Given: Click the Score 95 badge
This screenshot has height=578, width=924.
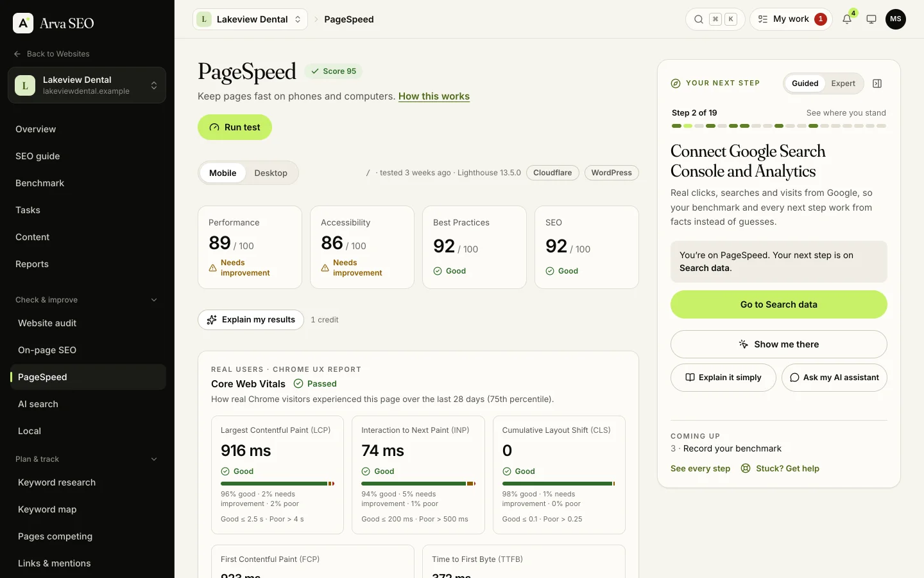Looking at the screenshot, I should (x=334, y=71).
